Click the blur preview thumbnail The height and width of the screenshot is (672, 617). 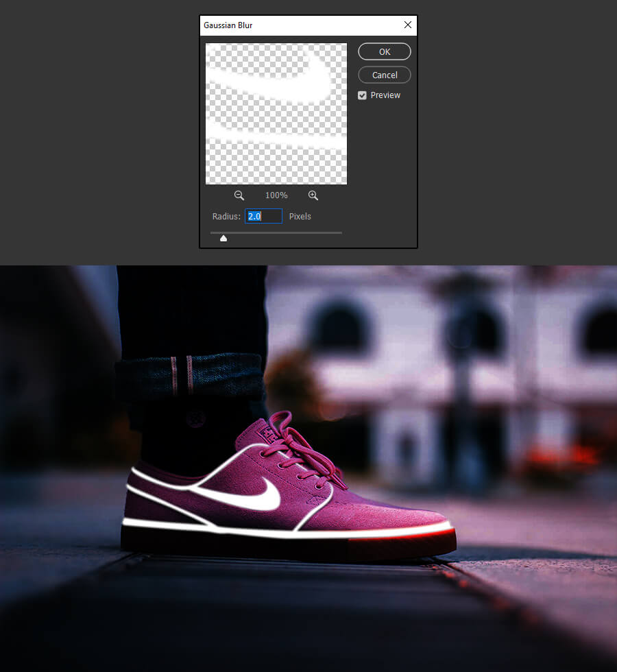(x=276, y=114)
